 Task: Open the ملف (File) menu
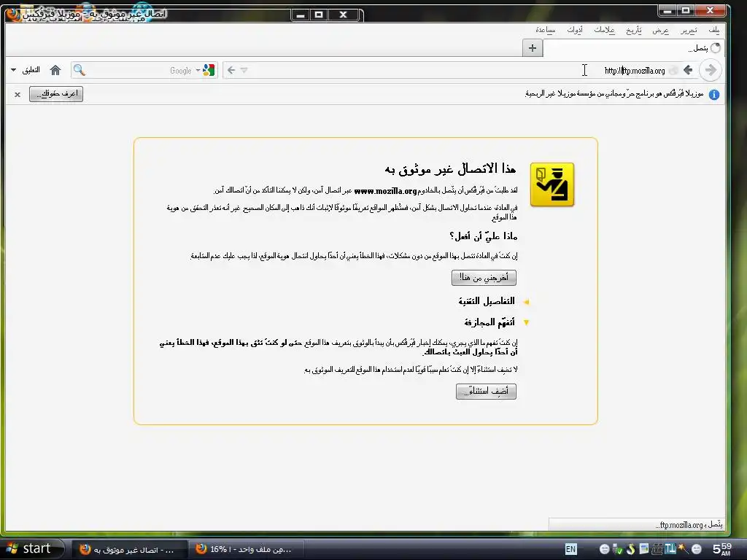(x=713, y=30)
